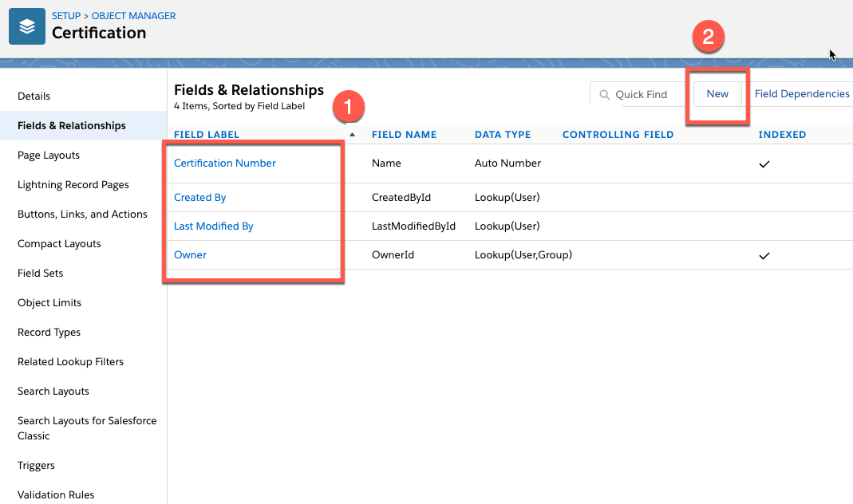The image size is (853, 504).
Task: Click the magnifier icon in Quick Find
Action: click(604, 93)
